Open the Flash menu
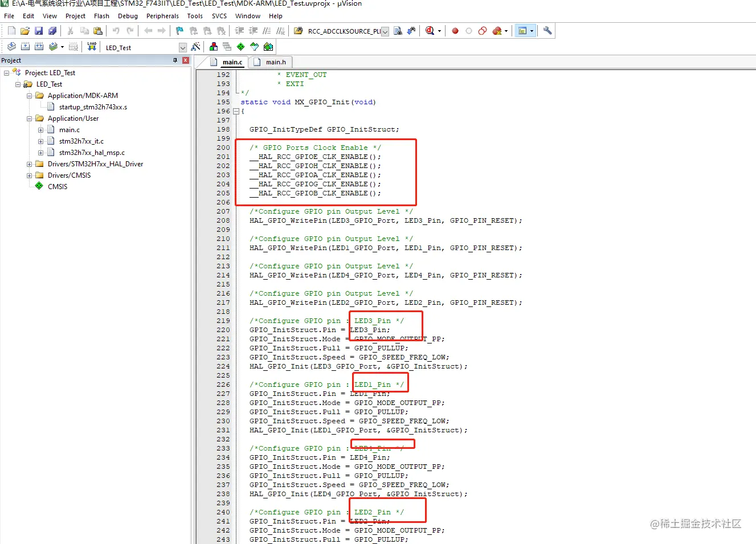 pyautogui.click(x=101, y=16)
